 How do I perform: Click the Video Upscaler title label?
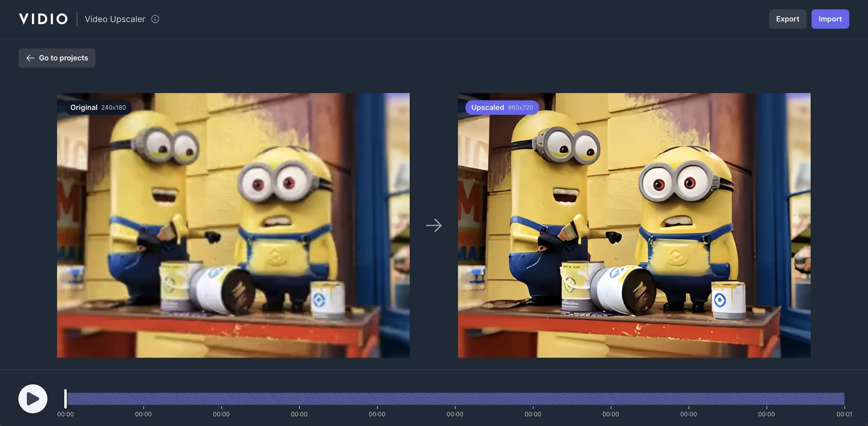click(x=115, y=19)
